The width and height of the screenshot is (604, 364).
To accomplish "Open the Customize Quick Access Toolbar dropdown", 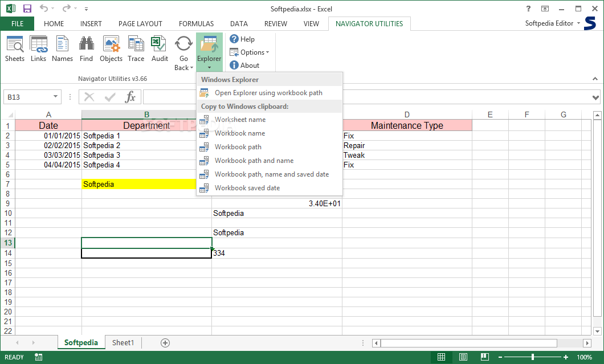I will pos(86,9).
